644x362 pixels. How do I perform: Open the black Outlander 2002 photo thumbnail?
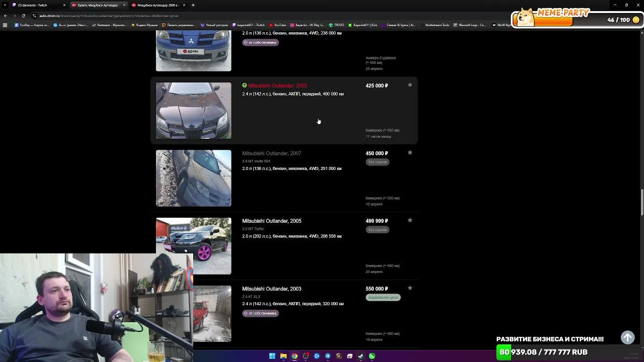click(194, 111)
